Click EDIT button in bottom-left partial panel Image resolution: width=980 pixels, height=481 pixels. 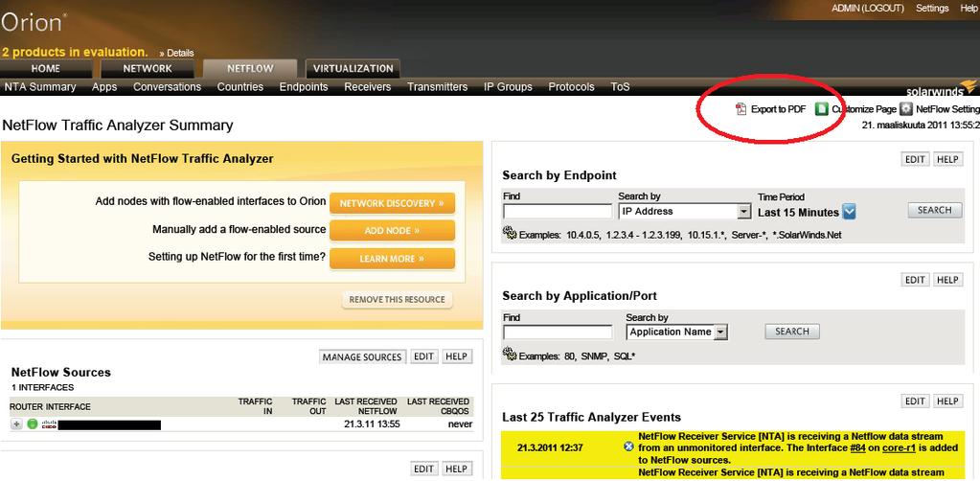[x=423, y=469]
